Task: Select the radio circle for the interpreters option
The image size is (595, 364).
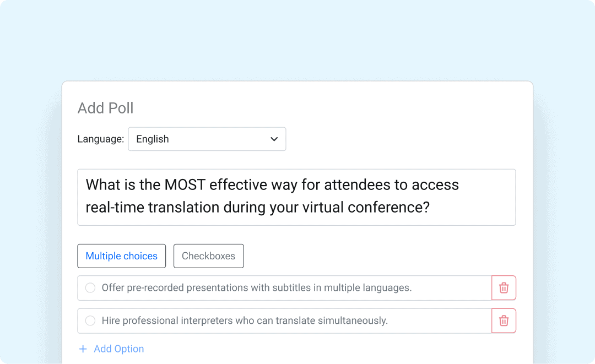Action: (x=90, y=320)
